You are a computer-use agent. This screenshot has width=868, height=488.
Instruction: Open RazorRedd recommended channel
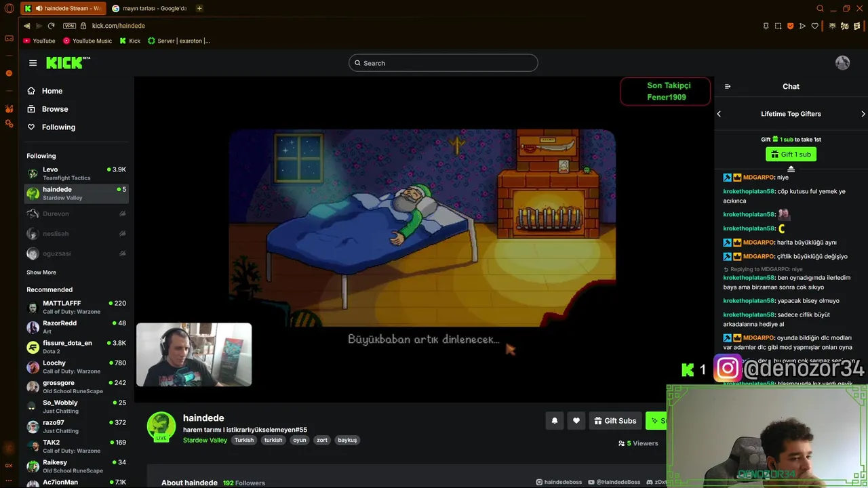(76, 327)
